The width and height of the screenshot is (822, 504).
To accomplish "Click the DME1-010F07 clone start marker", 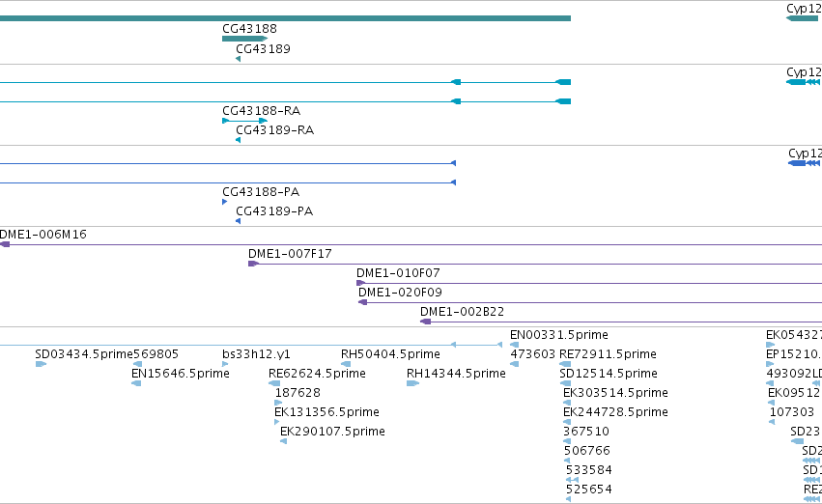I will coord(360,283).
